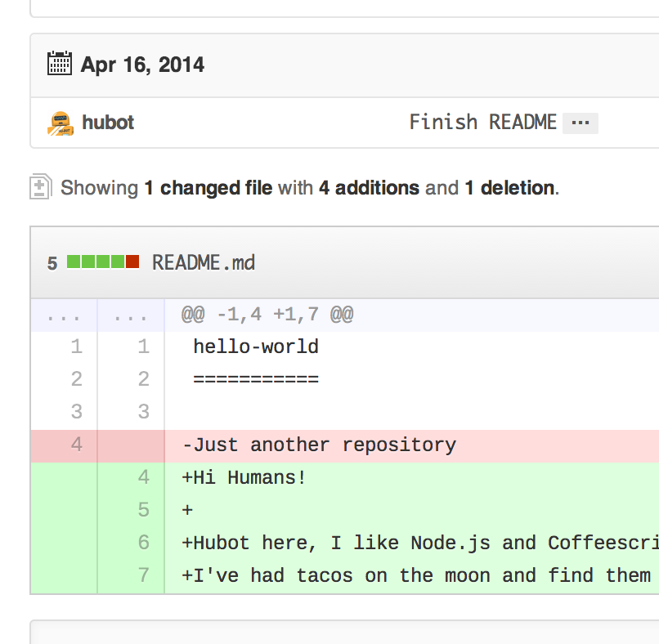Expand hidden diff lines via the left gutter ellipsis
The width and height of the screenshot is (659, 644).
coord(63,315)
